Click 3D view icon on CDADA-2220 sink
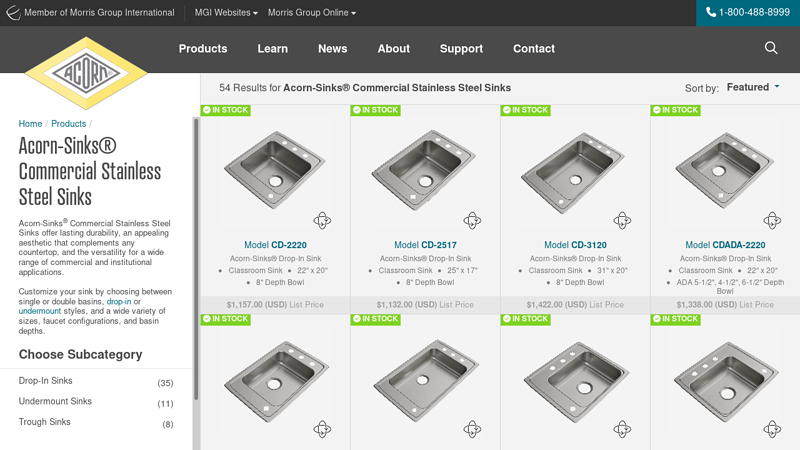 pyautogui.click(x=771, y=220)
